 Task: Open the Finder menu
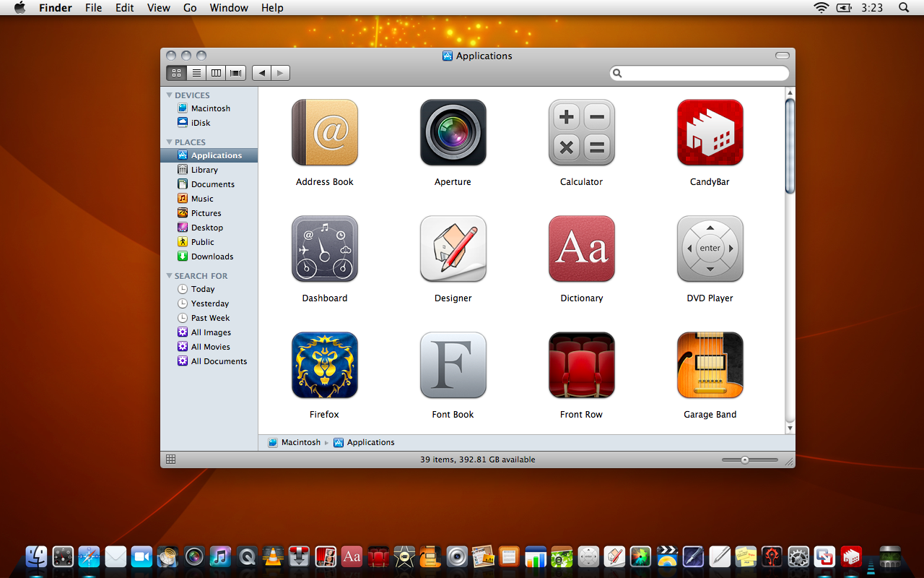coord(55,8)
